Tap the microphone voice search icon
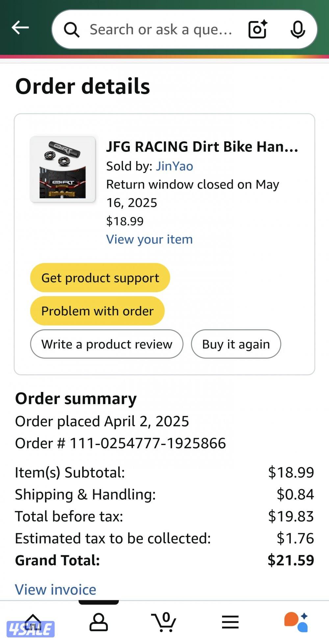329x644 pixels. click(298, 30)
